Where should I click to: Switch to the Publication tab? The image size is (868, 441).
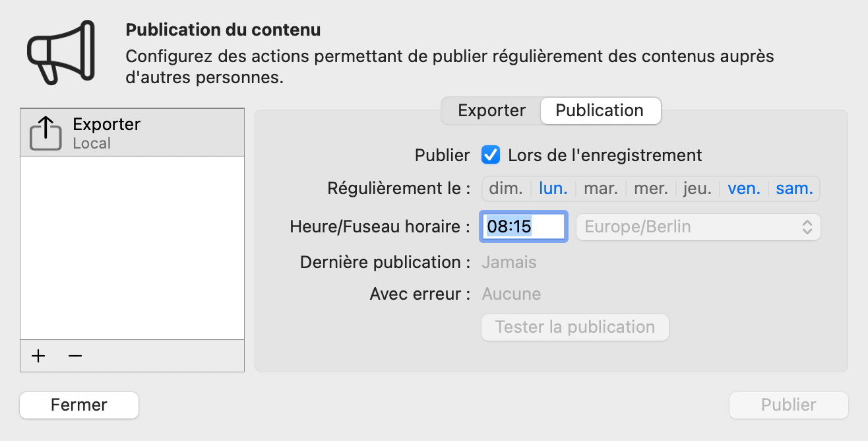click(600, 110)
